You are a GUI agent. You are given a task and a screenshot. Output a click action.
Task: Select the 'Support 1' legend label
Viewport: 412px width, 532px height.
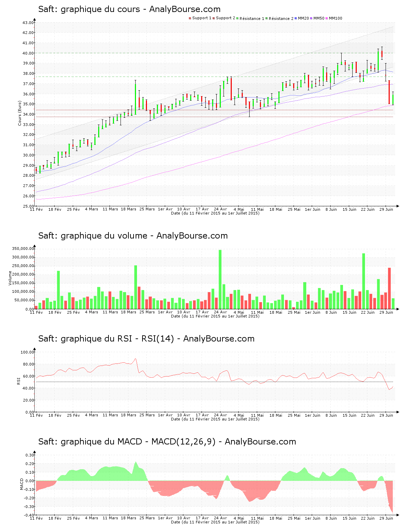tap(202, 18)
